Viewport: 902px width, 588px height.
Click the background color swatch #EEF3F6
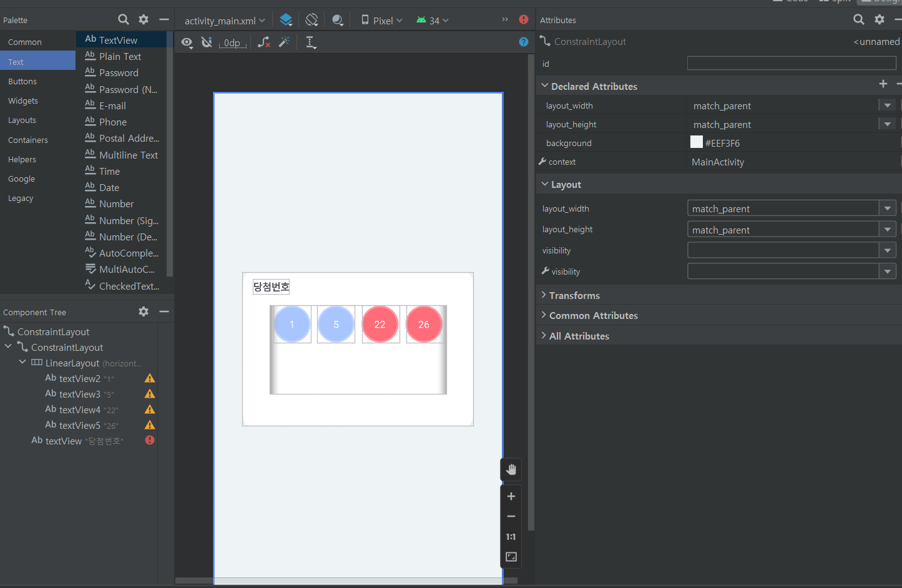(697, 142)
